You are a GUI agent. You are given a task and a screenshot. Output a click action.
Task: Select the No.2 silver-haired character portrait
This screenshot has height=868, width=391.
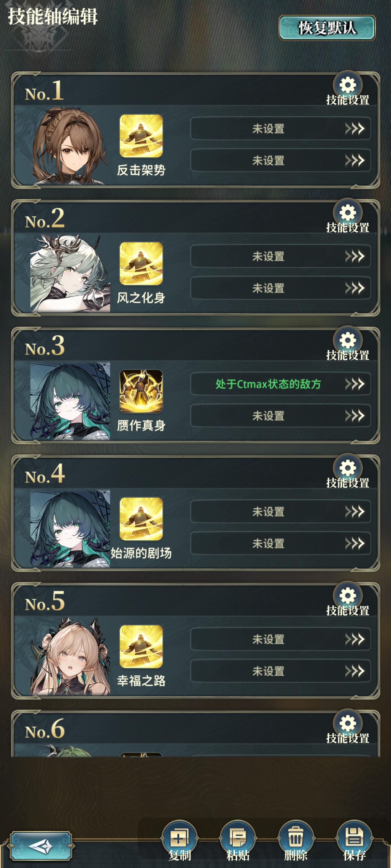point(70,273)
